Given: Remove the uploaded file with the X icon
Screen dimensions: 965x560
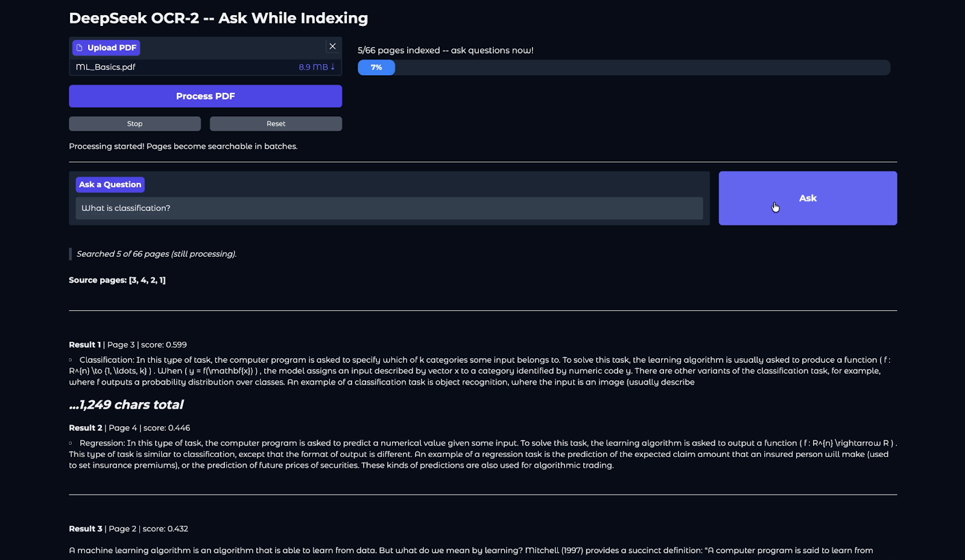Looking at the screenshot, I should click(332, 46).
